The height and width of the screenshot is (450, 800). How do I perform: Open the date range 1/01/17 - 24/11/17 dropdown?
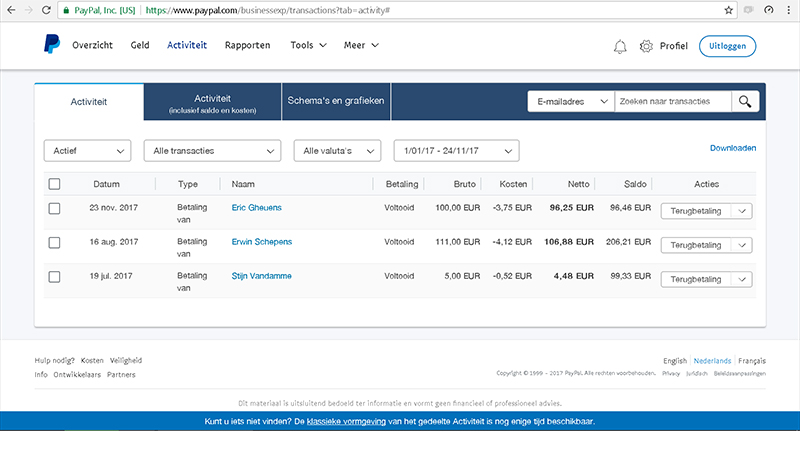[x=457, y=151]
